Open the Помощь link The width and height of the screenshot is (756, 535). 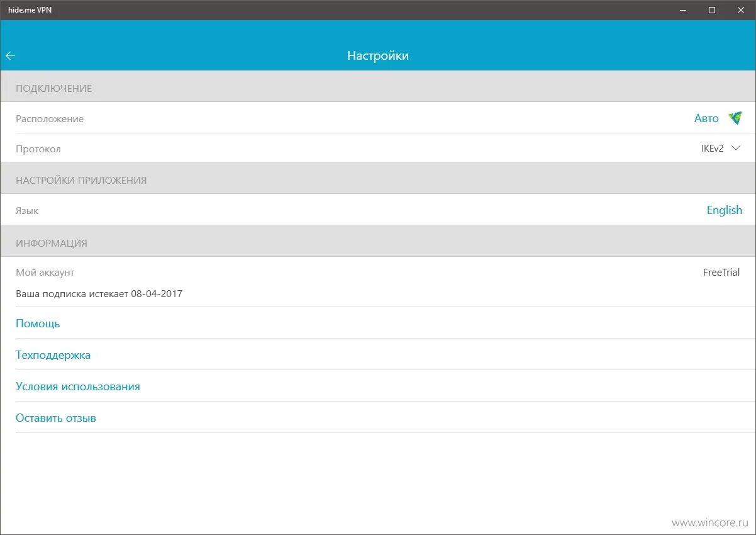pos(38,324)
